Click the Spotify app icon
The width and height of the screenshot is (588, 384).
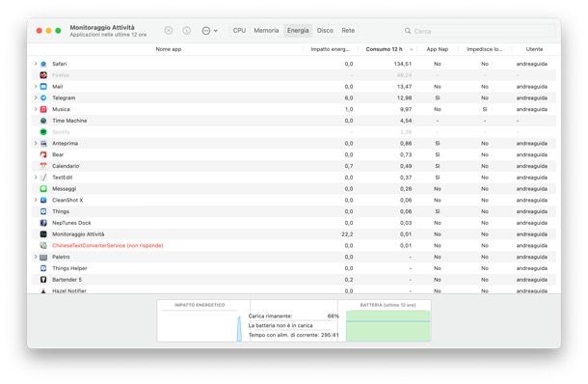43,132
